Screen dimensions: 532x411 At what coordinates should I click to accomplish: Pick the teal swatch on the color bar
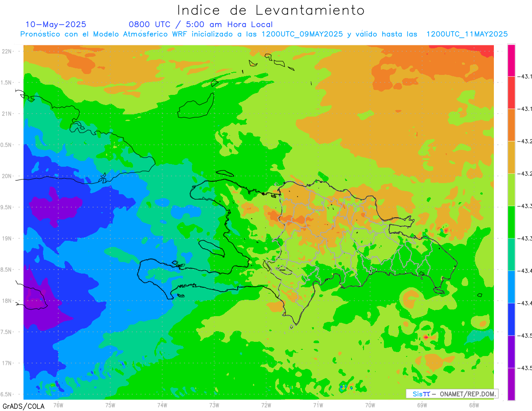coord(511,254)
